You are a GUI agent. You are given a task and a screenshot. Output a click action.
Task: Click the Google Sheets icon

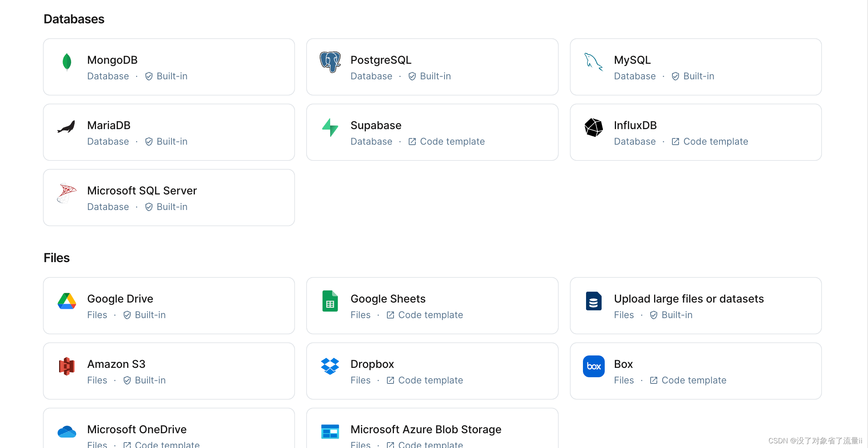point(330,301)
